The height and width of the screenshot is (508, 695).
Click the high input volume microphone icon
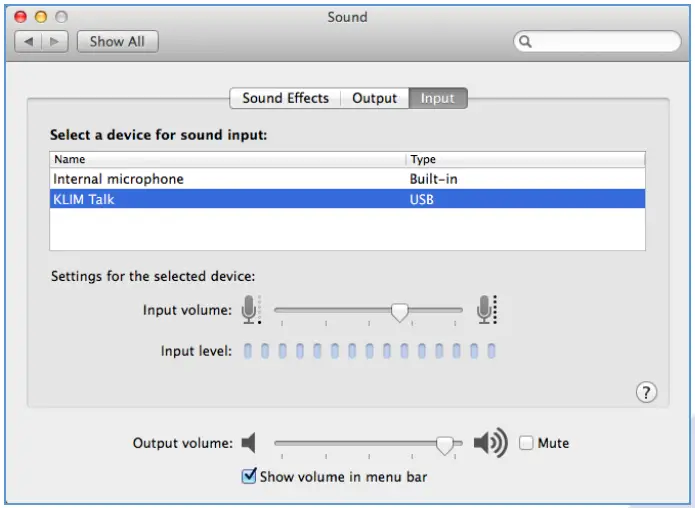[x=487, y=309]
